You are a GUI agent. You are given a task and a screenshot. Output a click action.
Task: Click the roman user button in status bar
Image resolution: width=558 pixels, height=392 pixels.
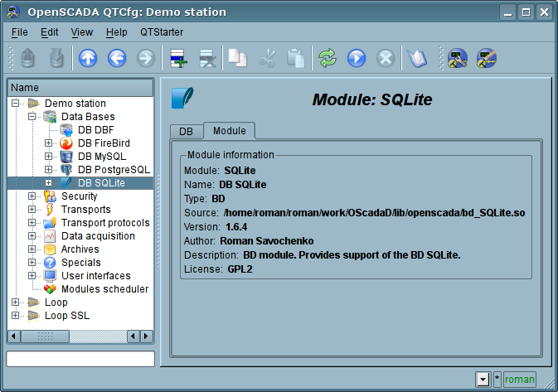520,380
